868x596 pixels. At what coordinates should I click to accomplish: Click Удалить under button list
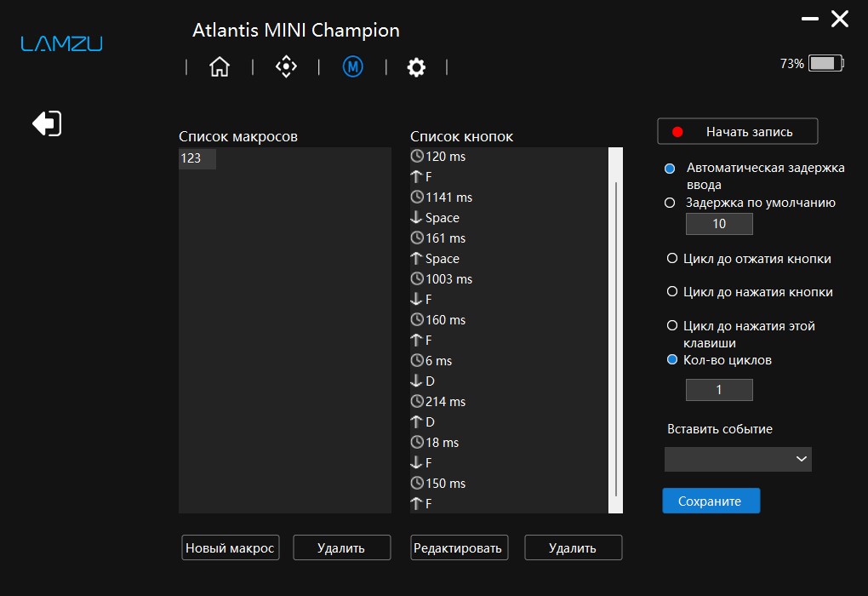(x=573, y=547)
